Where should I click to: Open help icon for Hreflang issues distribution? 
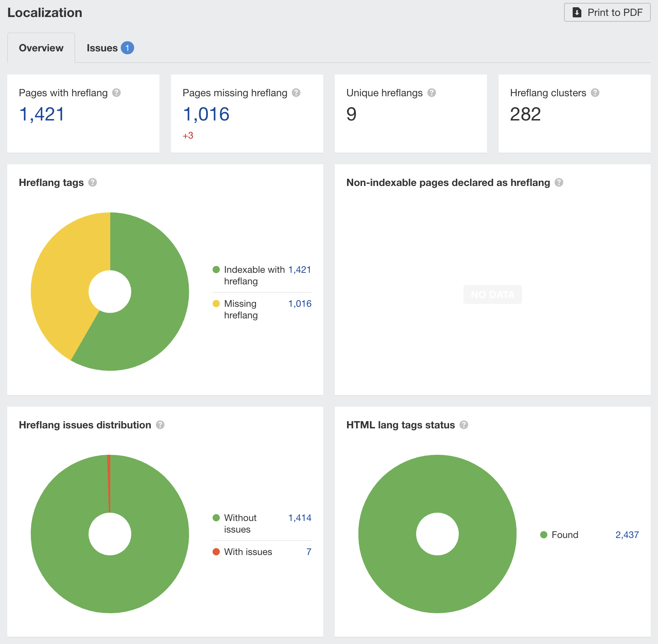click(x=160, y=425)
